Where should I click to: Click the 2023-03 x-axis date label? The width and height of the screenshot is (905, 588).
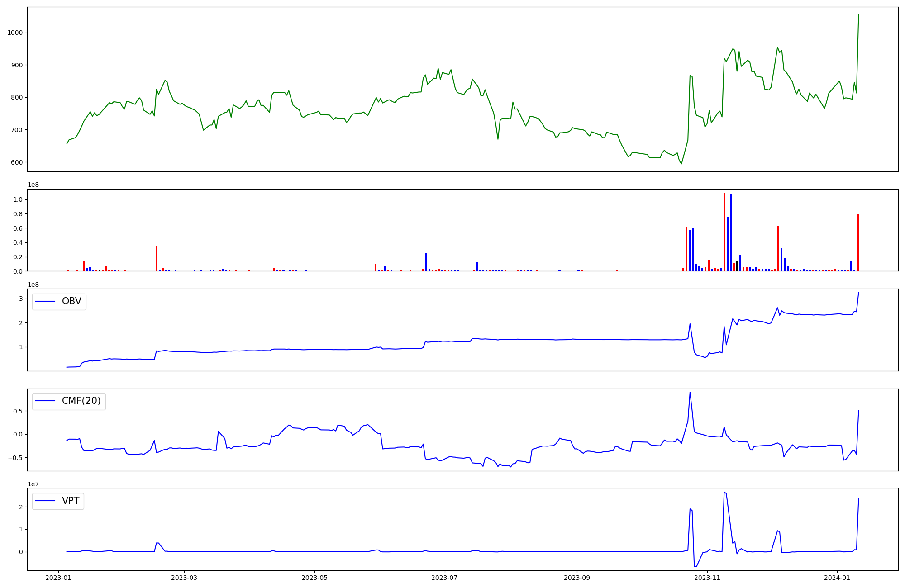[184, 578]
